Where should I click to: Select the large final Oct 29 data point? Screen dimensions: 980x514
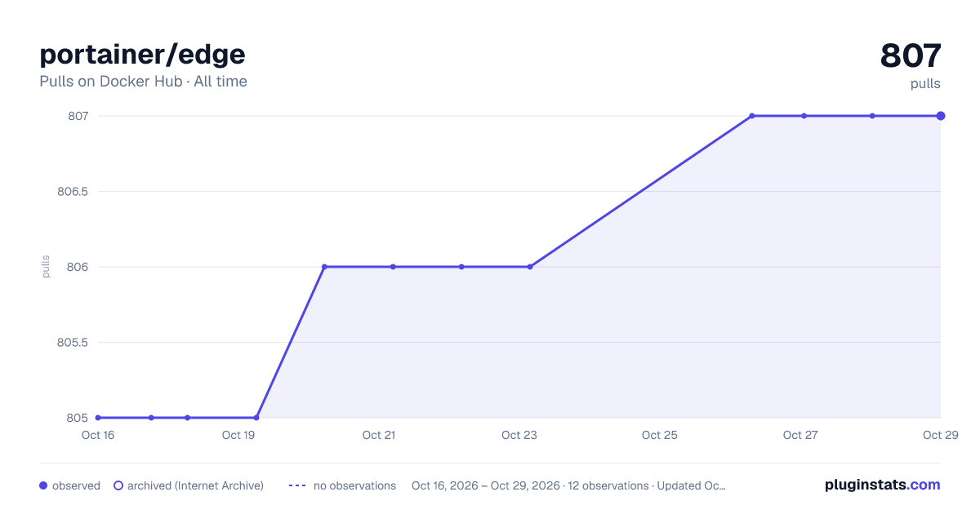pyautogui.click(x=941, y=116)
